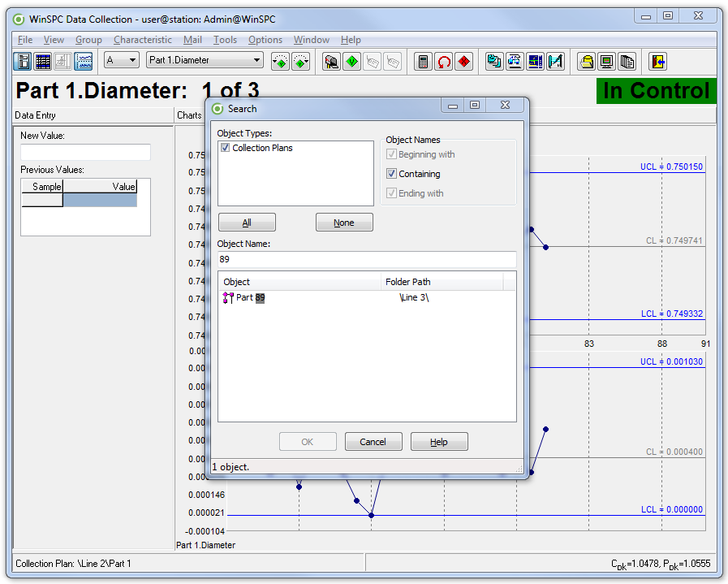This screenshot has width=728, height=584.
Task: Click the Search dialog green logo icon
Action: 218,109
